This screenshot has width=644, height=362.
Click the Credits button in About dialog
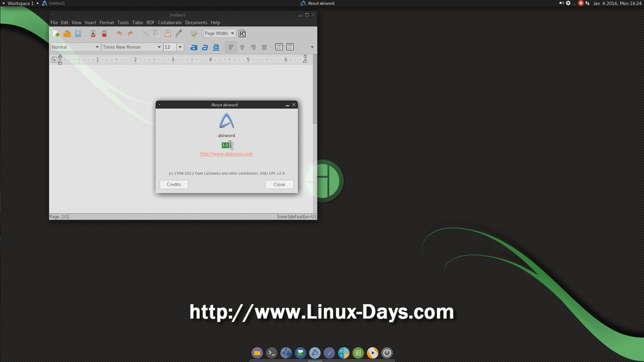click(174, 184)
